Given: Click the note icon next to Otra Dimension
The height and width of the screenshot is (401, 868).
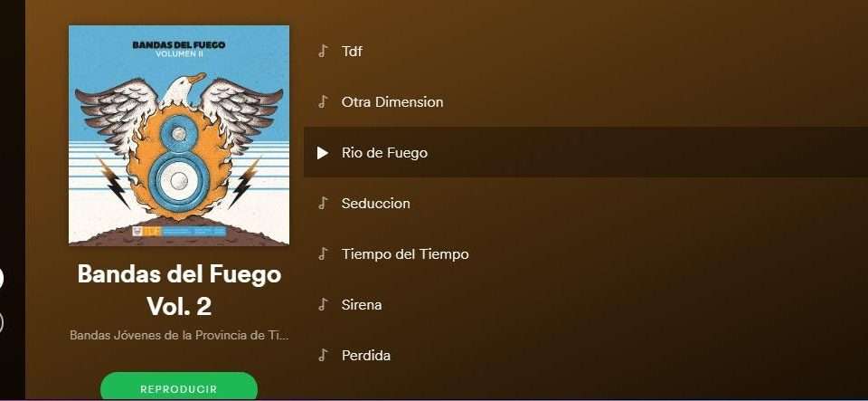Looking at the screenshot, I should coord(323,102).
